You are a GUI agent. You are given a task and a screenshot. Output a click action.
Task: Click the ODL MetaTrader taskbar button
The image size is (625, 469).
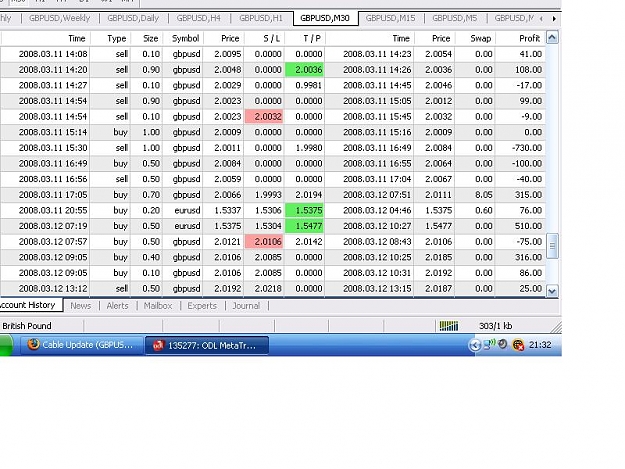point(207,345)
